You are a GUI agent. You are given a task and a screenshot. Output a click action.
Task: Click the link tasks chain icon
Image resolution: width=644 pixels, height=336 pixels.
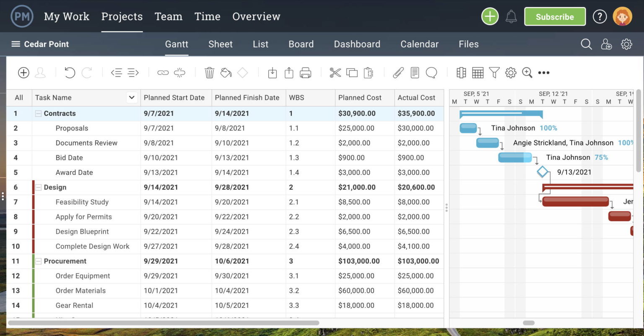pyautogui.click(x=163, y=73)
